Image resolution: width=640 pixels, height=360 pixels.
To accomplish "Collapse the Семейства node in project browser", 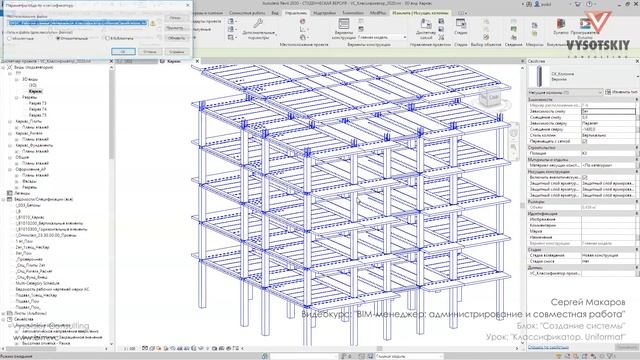I will click(4, 320).
